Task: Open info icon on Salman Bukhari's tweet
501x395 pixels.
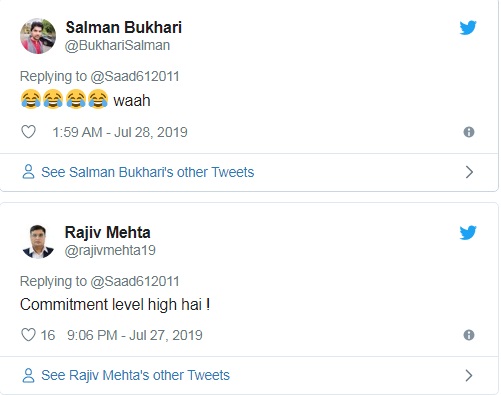Action: coord(469,132)
